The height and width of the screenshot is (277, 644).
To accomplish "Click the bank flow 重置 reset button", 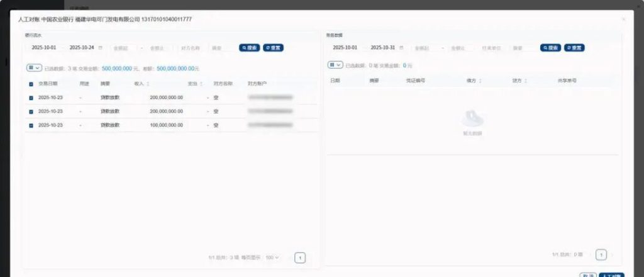I will 273,48.
